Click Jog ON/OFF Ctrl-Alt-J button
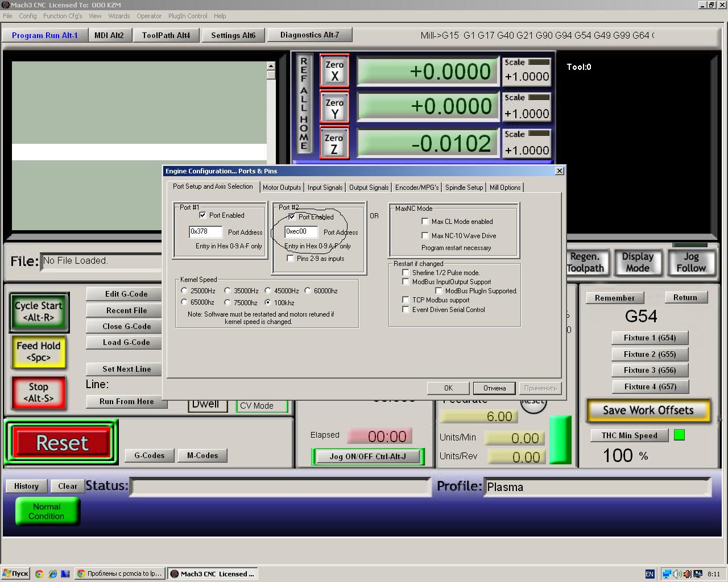 pyautogui.click(x=368, y=456)
